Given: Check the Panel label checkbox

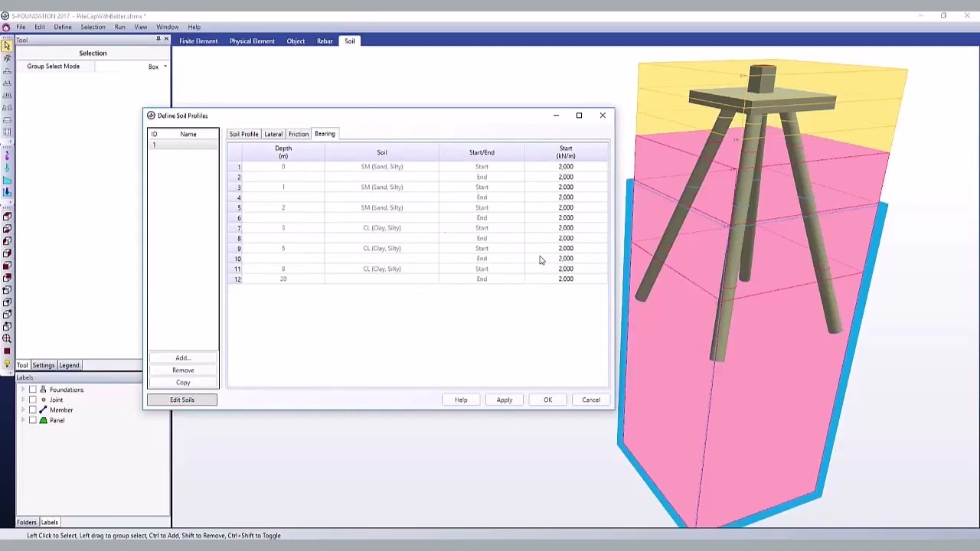Looking at the screenshot, I should click(32, 420).
